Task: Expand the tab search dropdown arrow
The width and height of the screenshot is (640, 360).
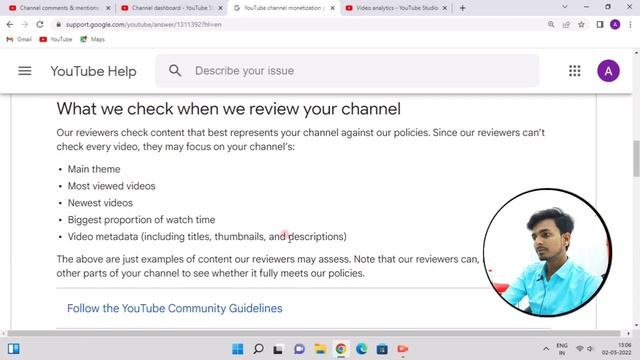Action: (565, 7)
